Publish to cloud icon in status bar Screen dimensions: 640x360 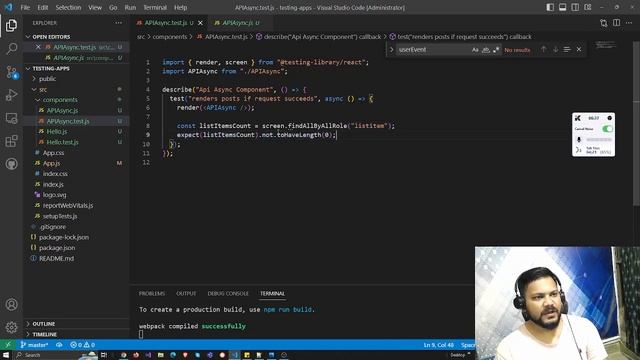59,345
